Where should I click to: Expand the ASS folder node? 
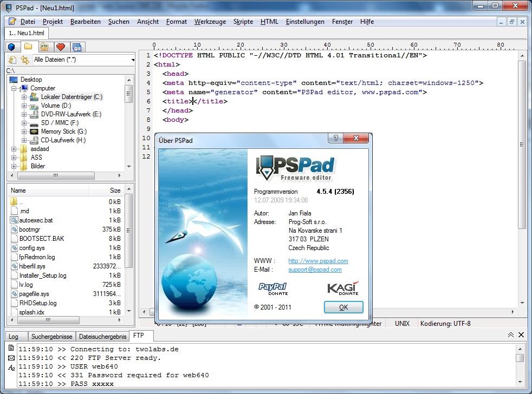pyautogui.click(x=14, y=157)
